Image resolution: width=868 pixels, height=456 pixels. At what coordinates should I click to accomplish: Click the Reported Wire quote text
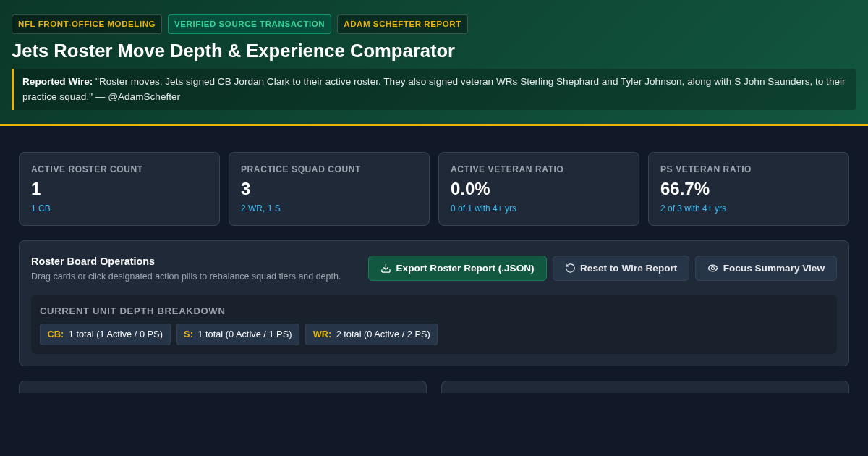pyautogui.click(x=434, y=89)
